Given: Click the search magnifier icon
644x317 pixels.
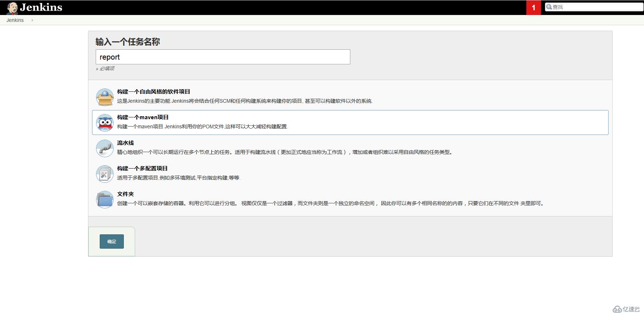Looking at the screenshot, I should coord(549,7).
